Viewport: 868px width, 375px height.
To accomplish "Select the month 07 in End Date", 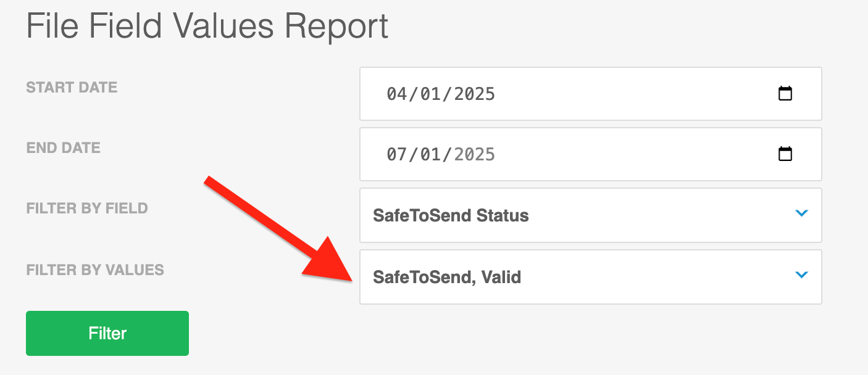I will click(398, 154).
